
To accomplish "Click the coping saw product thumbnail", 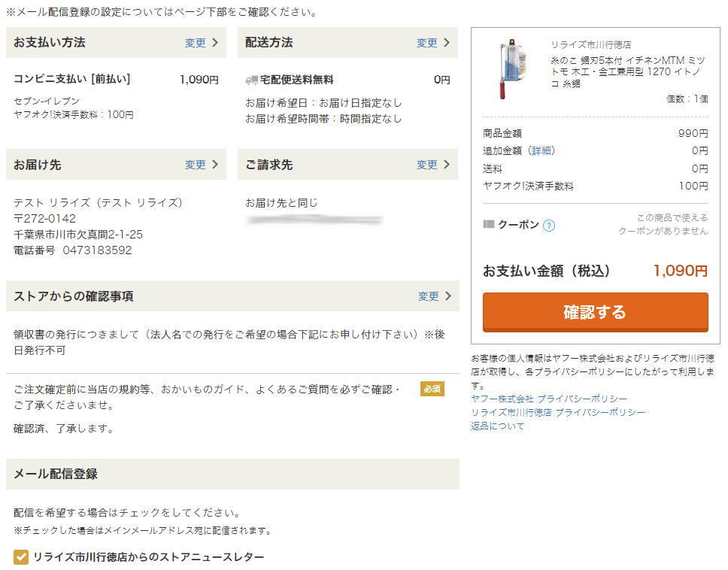I will coord(508,69).
